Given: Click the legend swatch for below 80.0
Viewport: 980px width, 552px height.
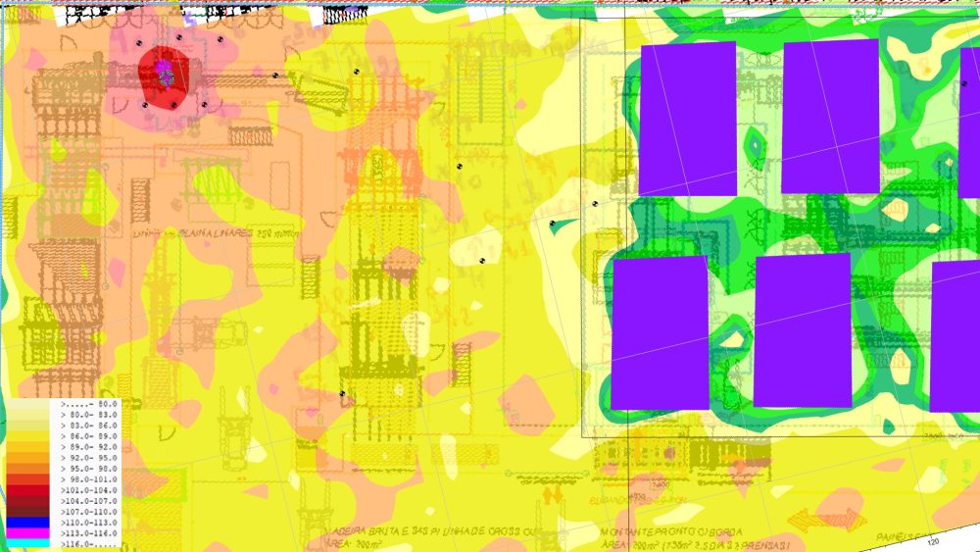Looking at the screenshot, I should click(27, 405).
